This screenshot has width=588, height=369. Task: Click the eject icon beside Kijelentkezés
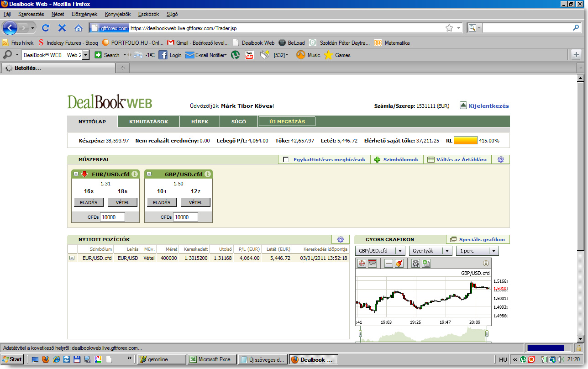(463, 105)
